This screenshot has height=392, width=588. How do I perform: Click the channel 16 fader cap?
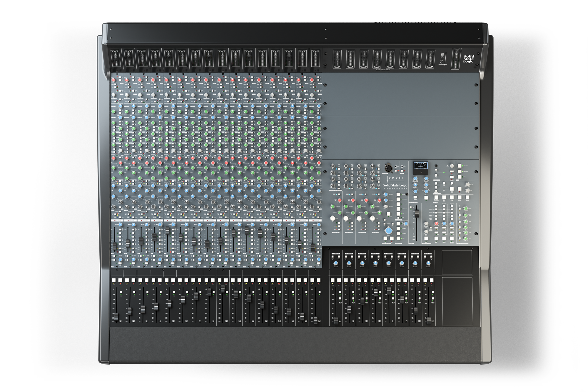coord(315,320)
